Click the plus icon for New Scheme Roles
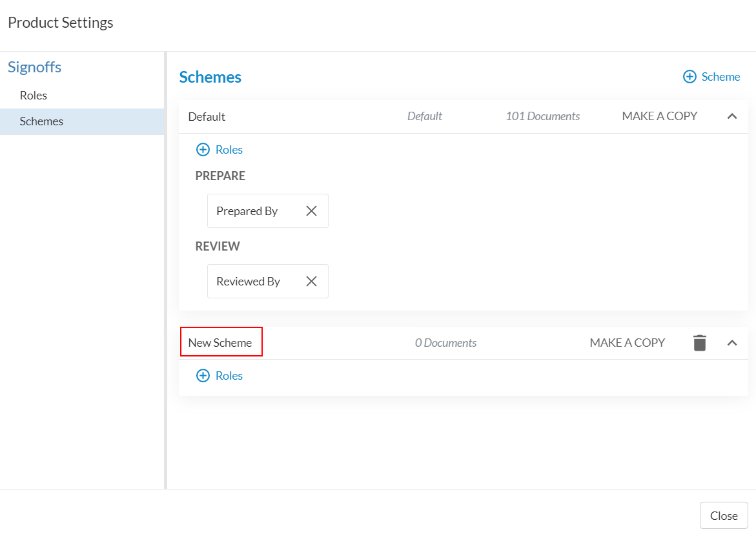The width and height of the screenshot is (756, 536). click(x=203, y=376)
